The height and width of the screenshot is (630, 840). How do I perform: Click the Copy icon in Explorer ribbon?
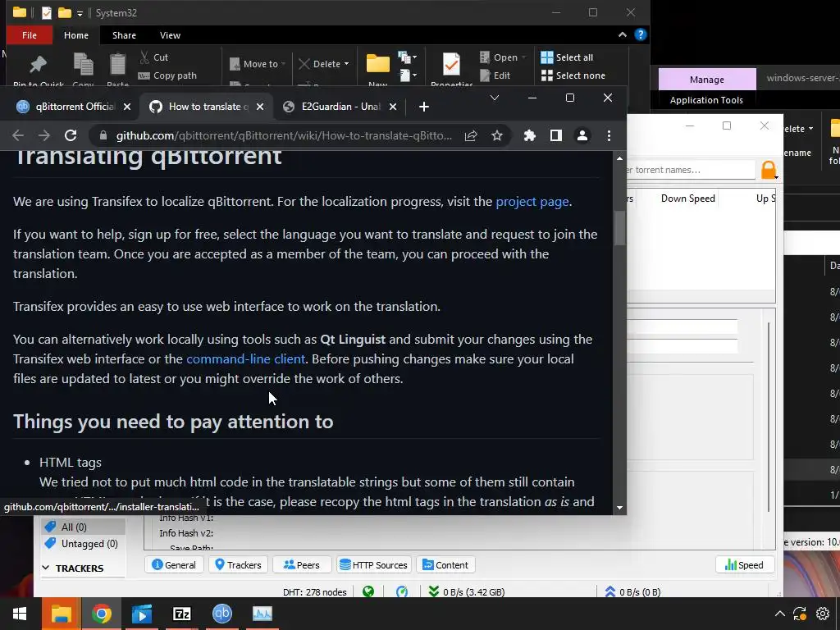click(83, 71)
